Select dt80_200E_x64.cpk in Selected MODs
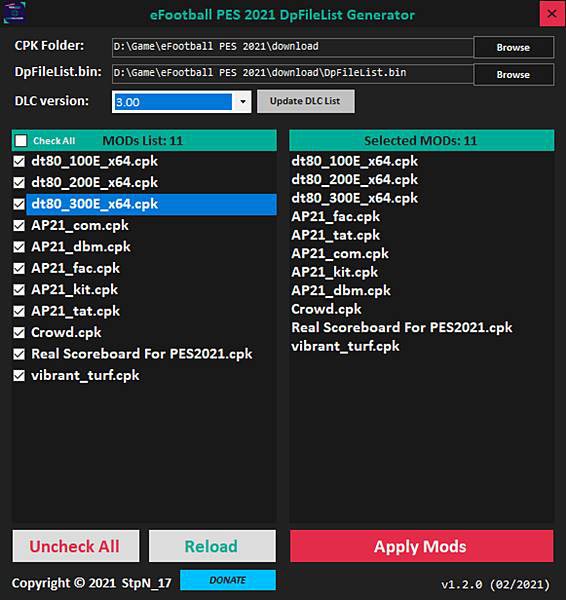Screen dimensions: 566x600 point(354,179)
